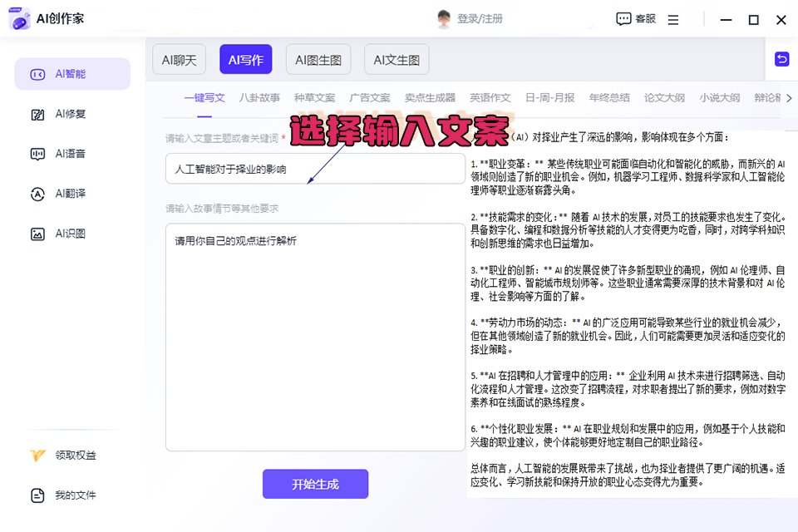798x532 pixels.
Task: Select the 年终总结 sub-tab
Action: [x=609, y=98]
